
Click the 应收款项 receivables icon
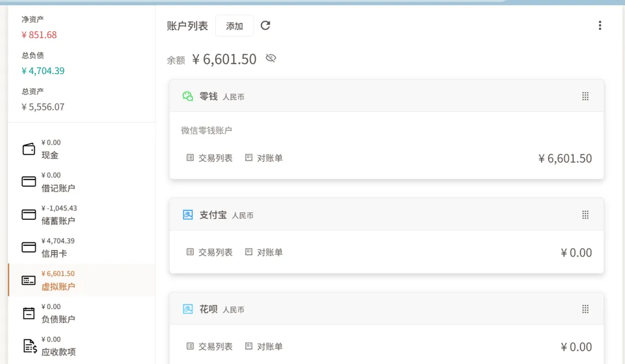pos(30,346)
